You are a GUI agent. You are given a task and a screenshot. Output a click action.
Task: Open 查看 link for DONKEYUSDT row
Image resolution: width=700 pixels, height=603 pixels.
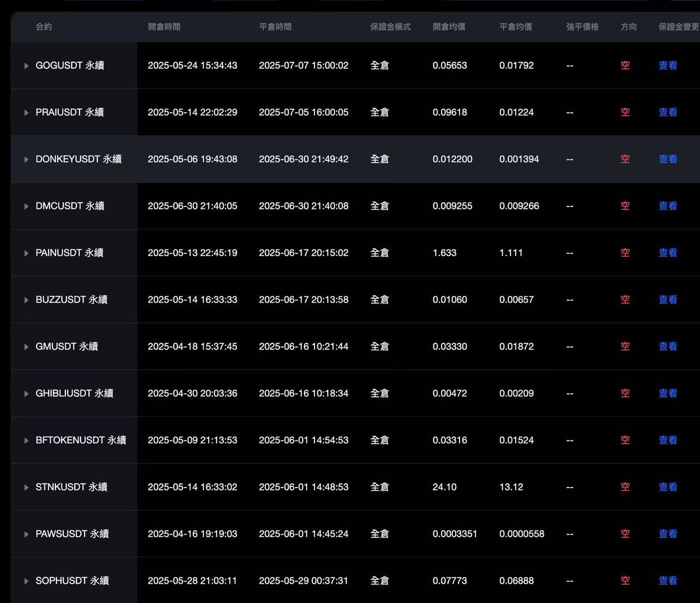668,159
